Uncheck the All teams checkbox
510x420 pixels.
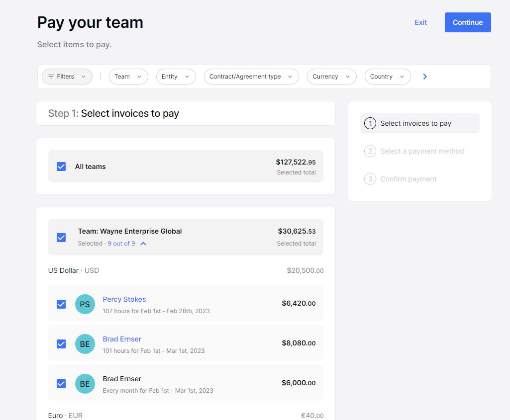[x=61, y=167]
